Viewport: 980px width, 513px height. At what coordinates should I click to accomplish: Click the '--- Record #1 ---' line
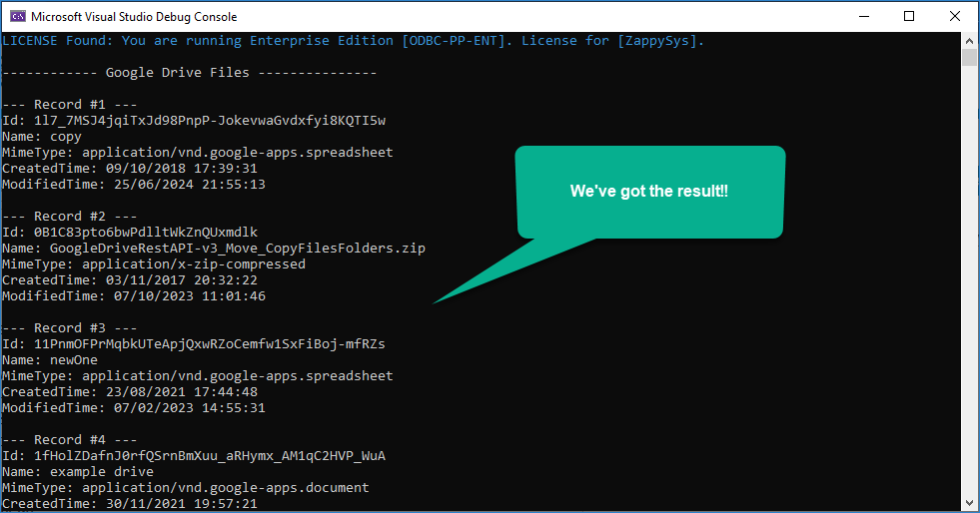click(69, 104)
